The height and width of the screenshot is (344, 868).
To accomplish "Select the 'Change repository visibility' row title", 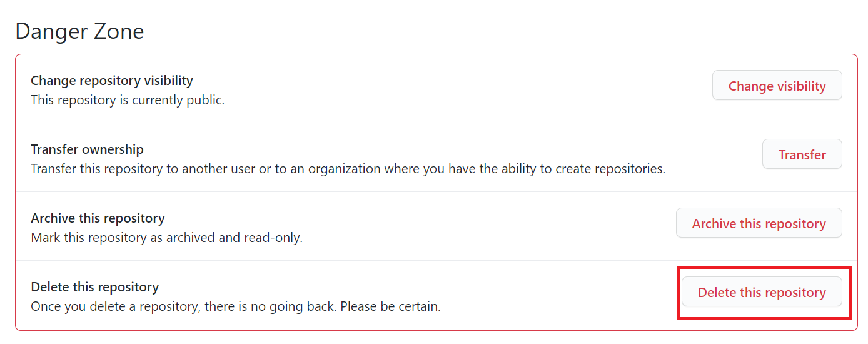I will (112, 81).
